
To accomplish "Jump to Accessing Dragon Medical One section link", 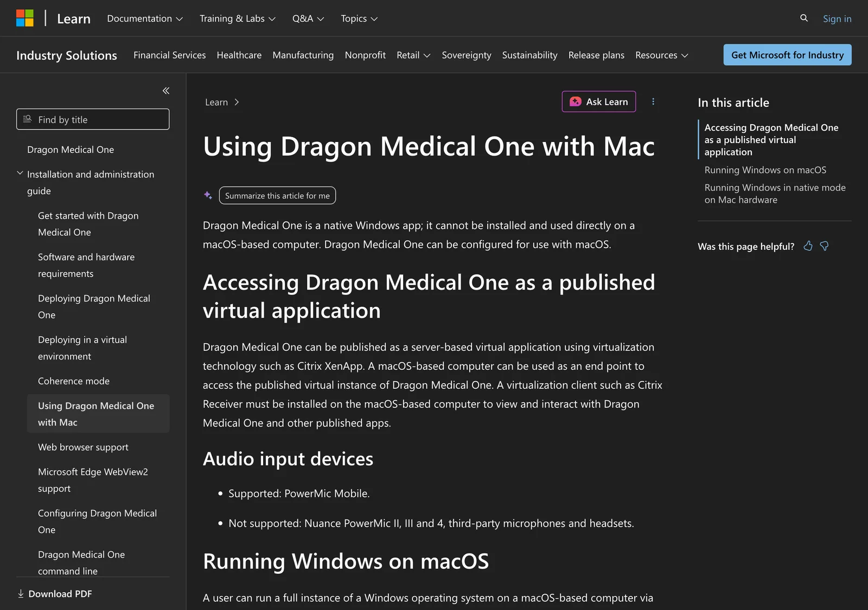I will point(771,140).
